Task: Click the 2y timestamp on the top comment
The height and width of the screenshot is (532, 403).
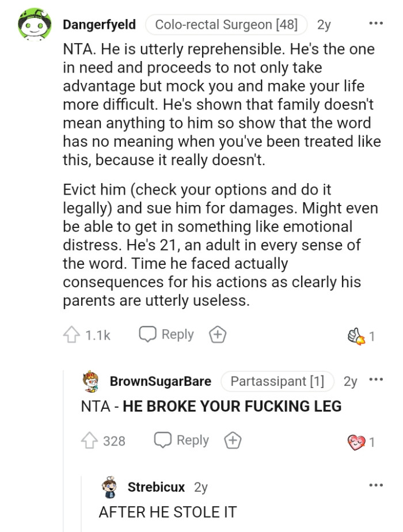Action: pos(322,24)
